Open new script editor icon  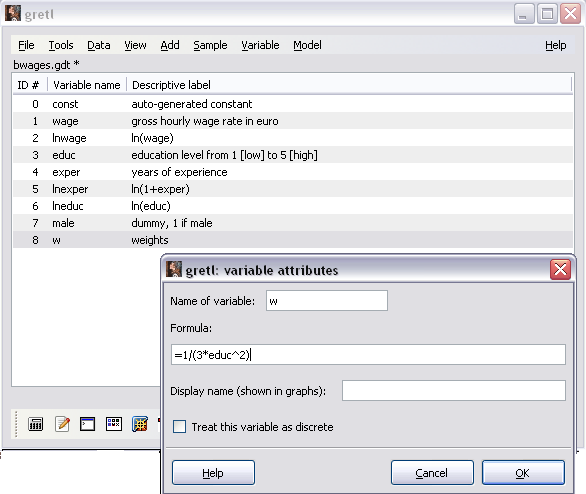pos(62,424)
